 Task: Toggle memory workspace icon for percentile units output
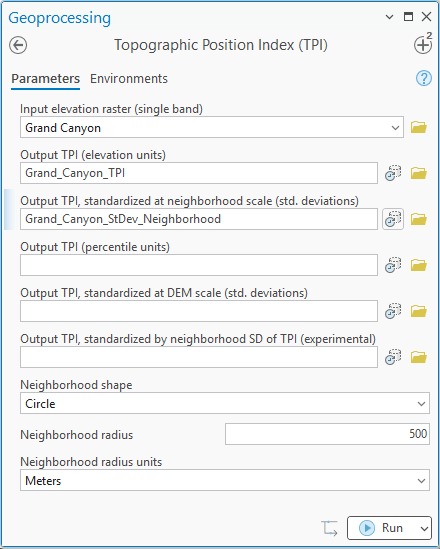pos(393,265)
